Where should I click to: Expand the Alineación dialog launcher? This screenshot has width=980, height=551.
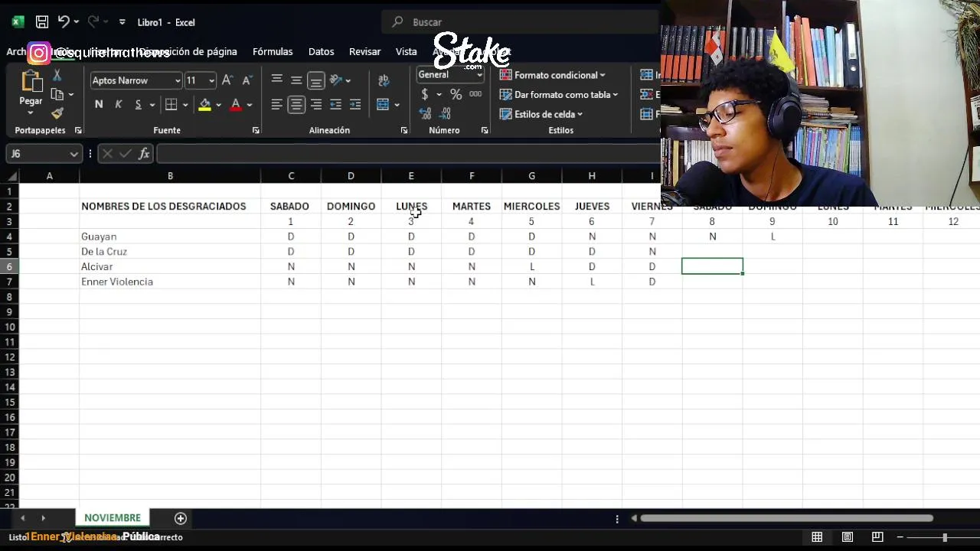(x=403, y=131)
